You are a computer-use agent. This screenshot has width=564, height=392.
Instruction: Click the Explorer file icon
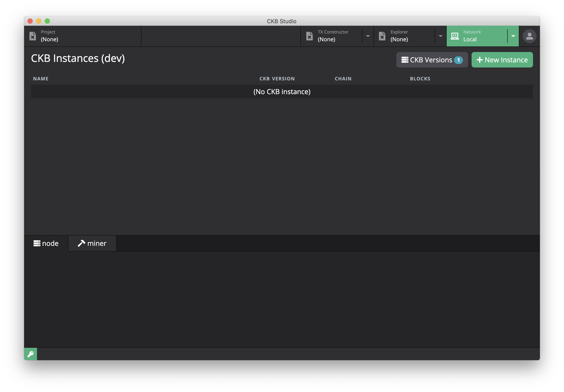tap(382, 36)
